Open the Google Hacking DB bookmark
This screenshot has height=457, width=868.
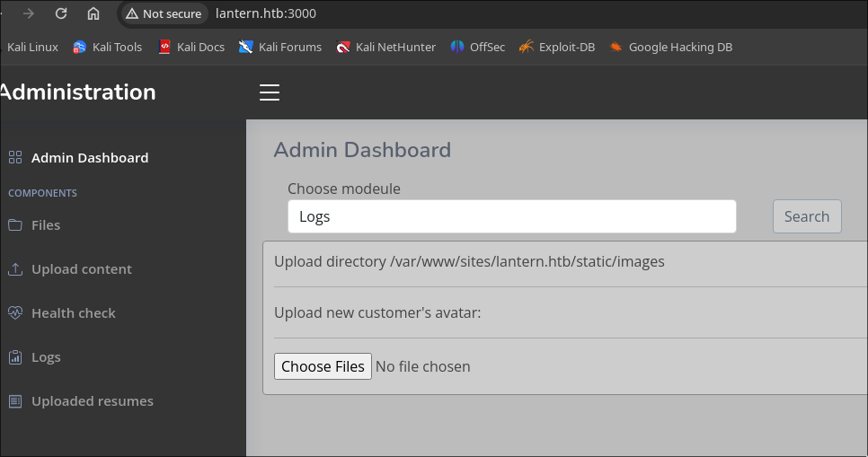pos(670,47)
